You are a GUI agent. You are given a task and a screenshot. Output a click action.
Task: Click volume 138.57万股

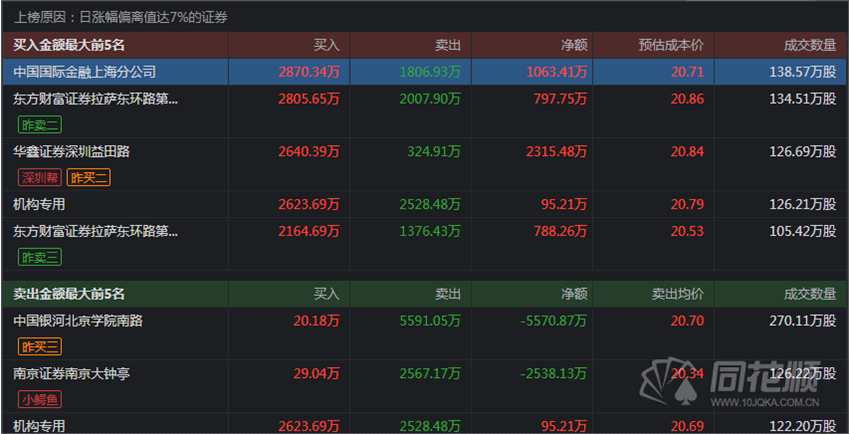(x=803, y=72)
